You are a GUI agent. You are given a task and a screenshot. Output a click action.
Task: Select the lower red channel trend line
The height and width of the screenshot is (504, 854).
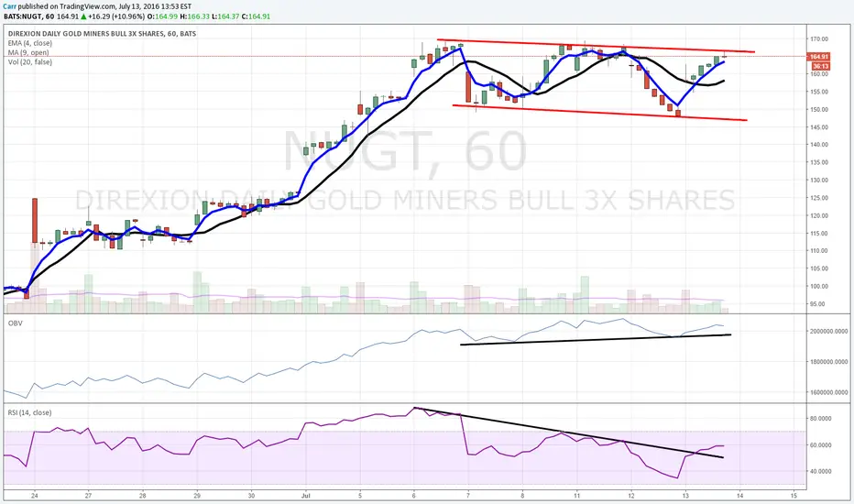(x=599, y=113)
